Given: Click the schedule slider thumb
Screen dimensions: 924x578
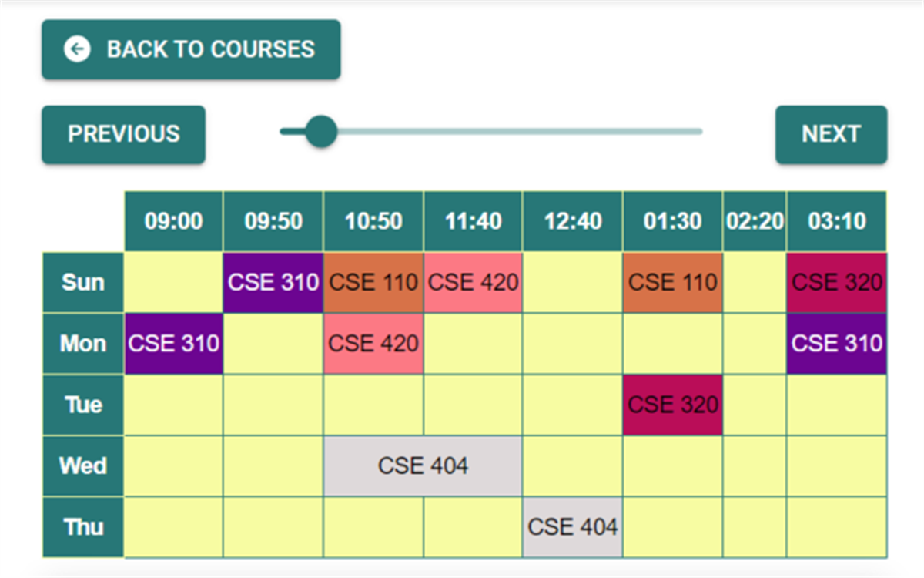Looking at the screenshot, I should coord(320,131).
